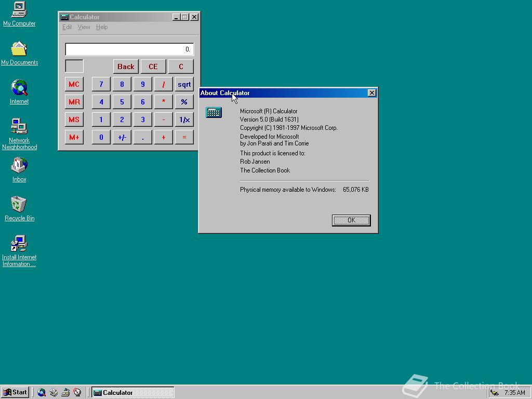
Task: Minimize the Calculator window
Action: (x=176, y=17)
